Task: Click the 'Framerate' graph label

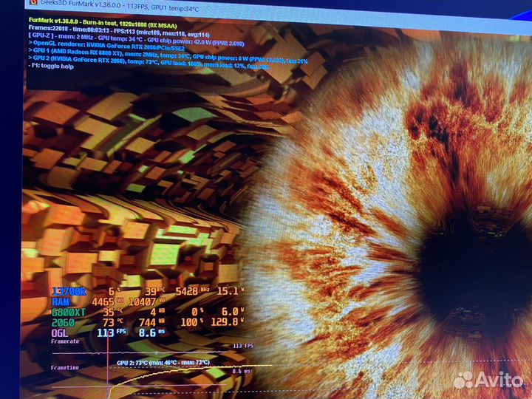Action: pyautogui.click(x=65, y=341)
